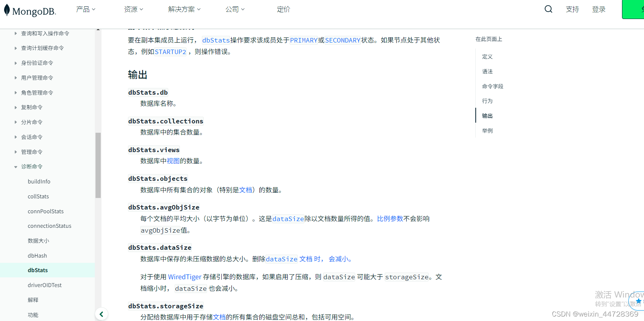The width and height of the screenshot is (644, 321).
Task: Expand 角色管理命令 section
Action: coord(37,93)
